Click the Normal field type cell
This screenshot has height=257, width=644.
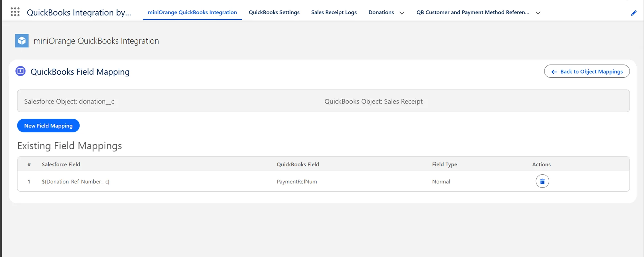pos(441,182)
